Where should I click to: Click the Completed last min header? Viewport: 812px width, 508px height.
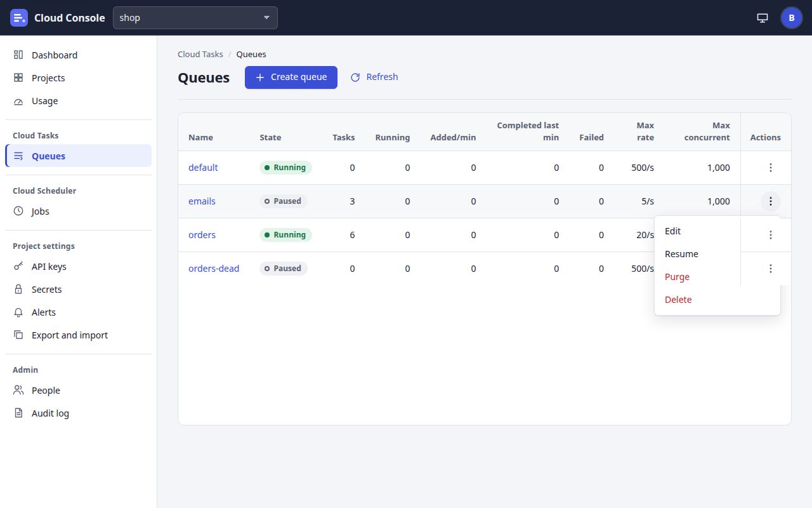(x=528, y=131)
